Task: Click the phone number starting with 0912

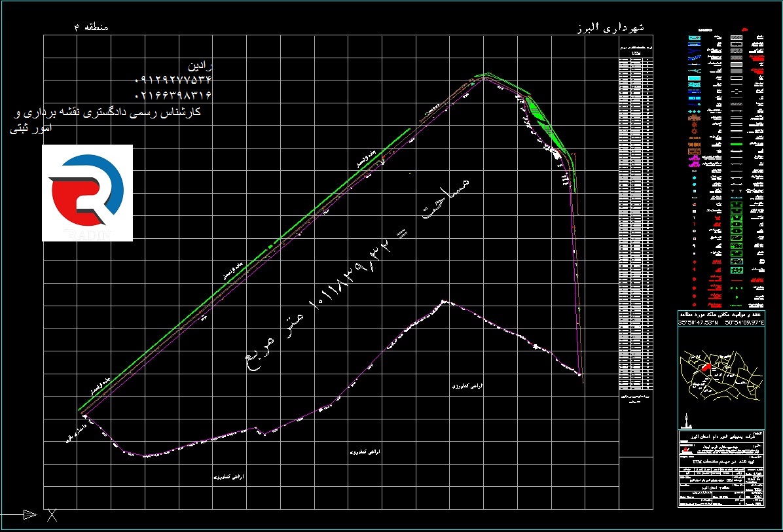Action: pyautogui.click(x=173, y=80)
